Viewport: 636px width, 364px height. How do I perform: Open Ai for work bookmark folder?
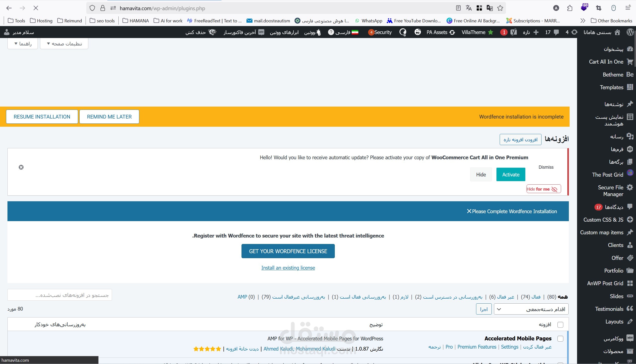point(168,21)
